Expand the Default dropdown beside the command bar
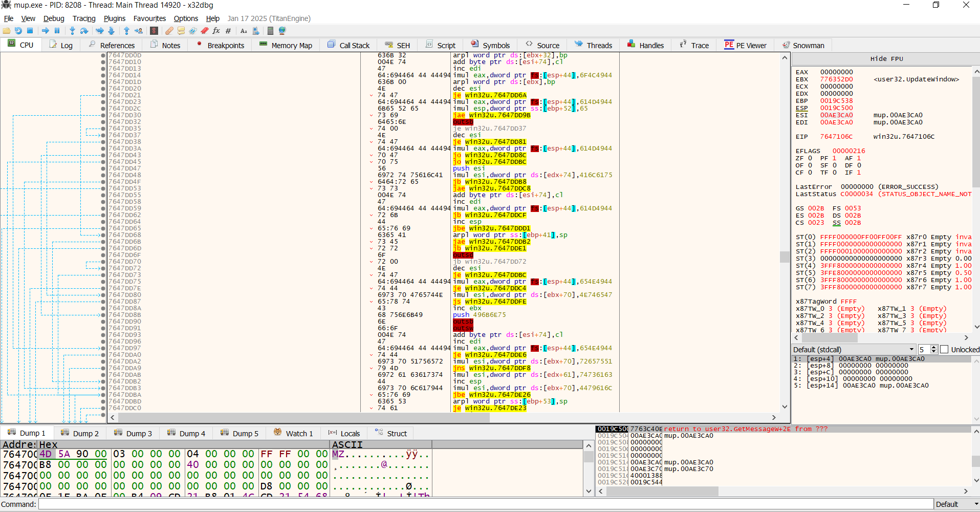Viewport: 980px width, 512px height. coord(956,504)
